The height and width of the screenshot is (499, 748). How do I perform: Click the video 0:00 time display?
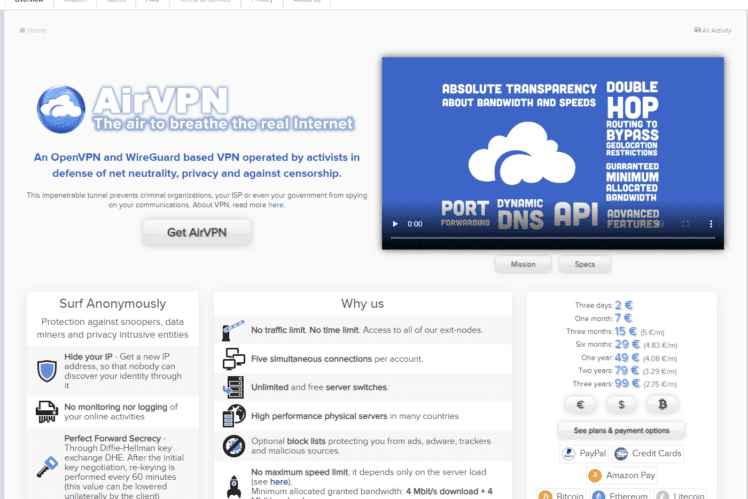[x=415, y=224]
